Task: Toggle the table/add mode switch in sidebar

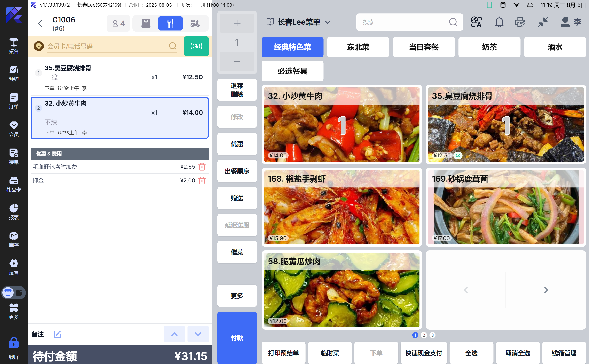Action: [x=14, y=292]
